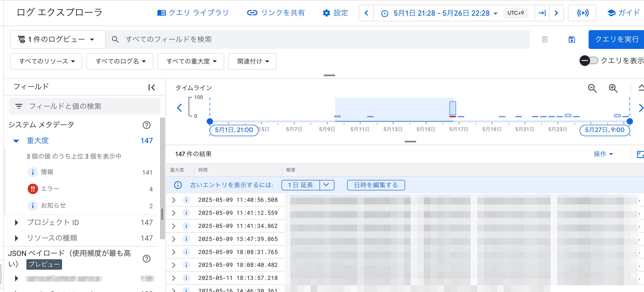Viewport: 644px width, 292px height.
Task: Open すべてのログ名 dropdown
Action: (120, 61)
